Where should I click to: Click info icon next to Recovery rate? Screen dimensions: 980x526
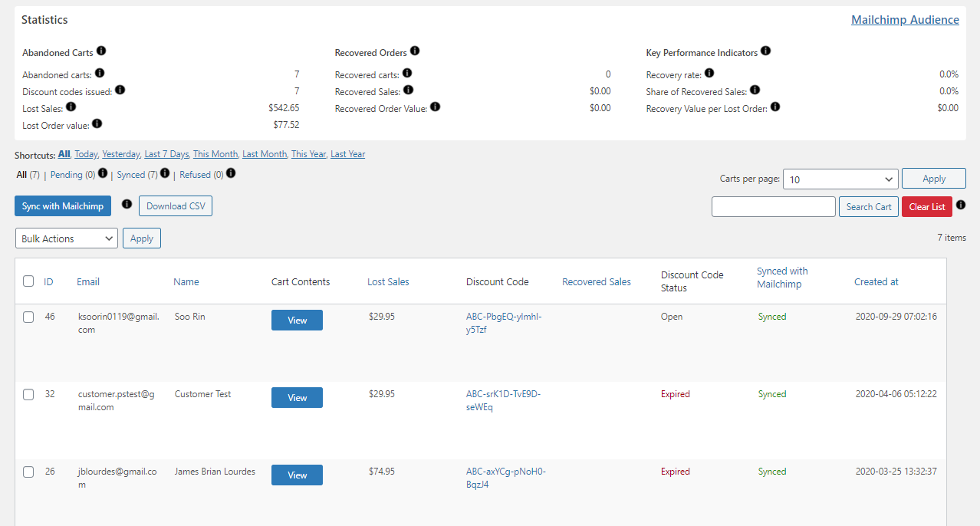pos(709,74)
